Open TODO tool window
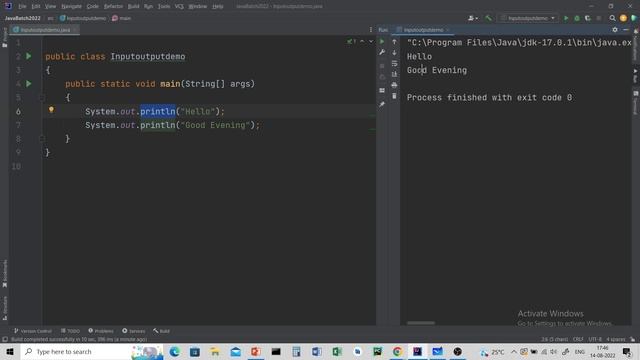Image resolution: width=640 pixels, height=360 pixels. (x=70, y=331)
